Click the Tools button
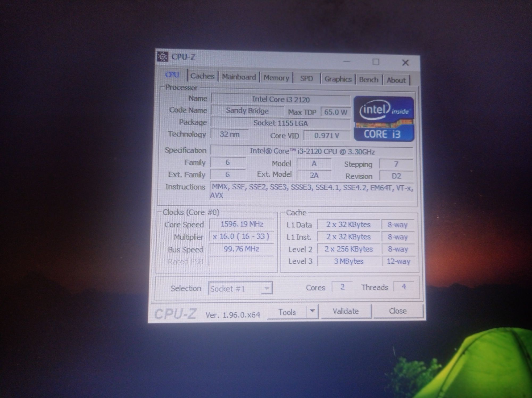The width and height of the screenshot is (532, 398). tap(287, 312)
